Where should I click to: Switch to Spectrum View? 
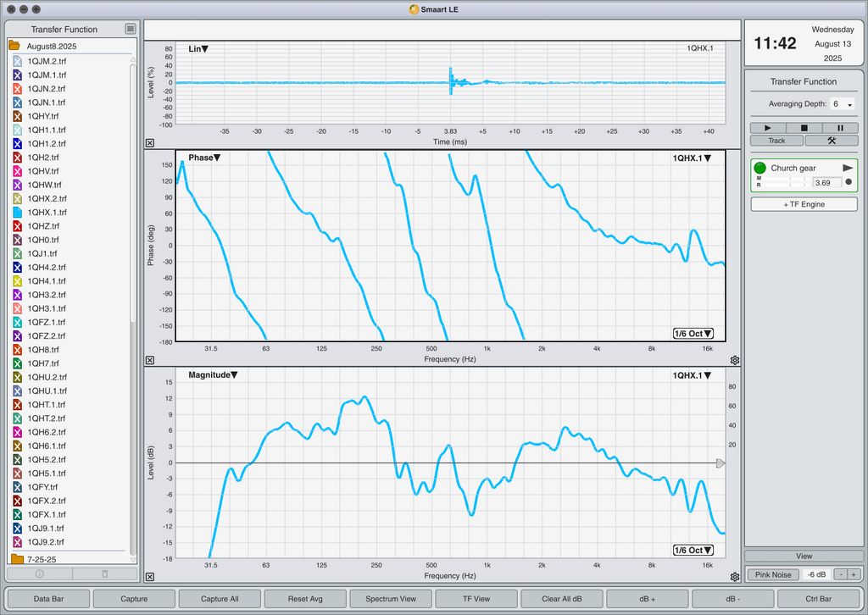[x=391, y=598]
